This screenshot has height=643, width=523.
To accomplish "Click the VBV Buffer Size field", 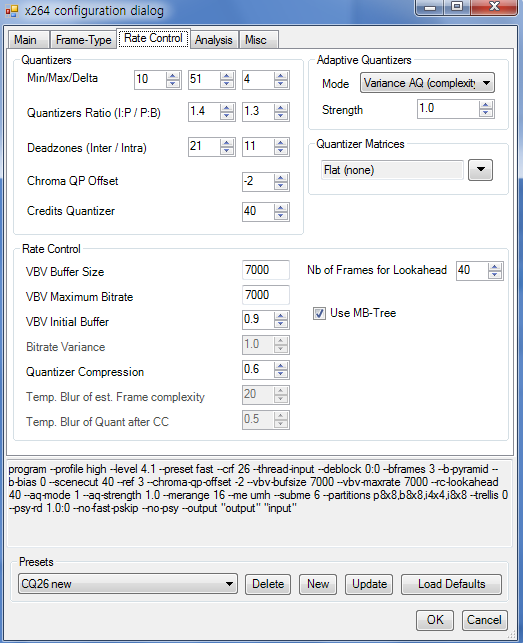I will coord(266,270).
